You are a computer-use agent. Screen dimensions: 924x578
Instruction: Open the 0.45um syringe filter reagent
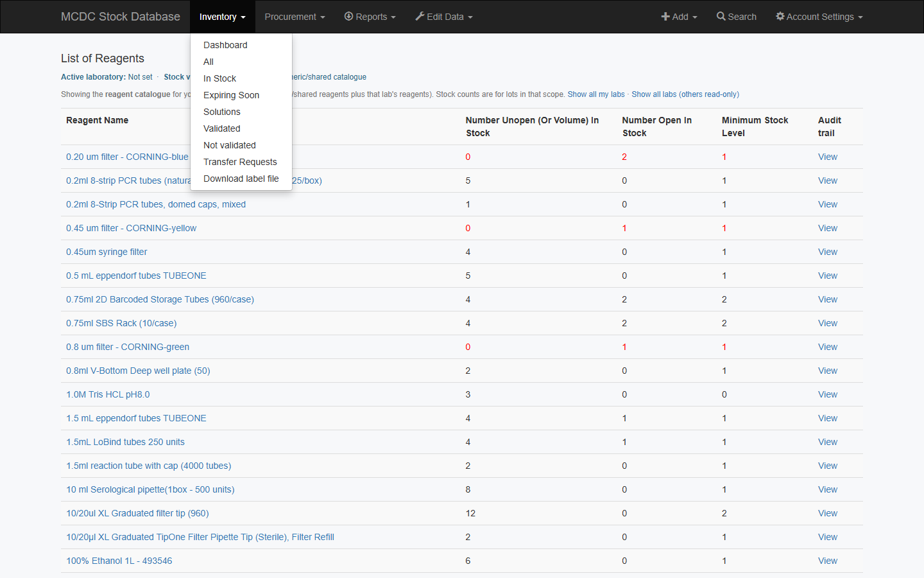pyautogui.click(x=107, y=252)
